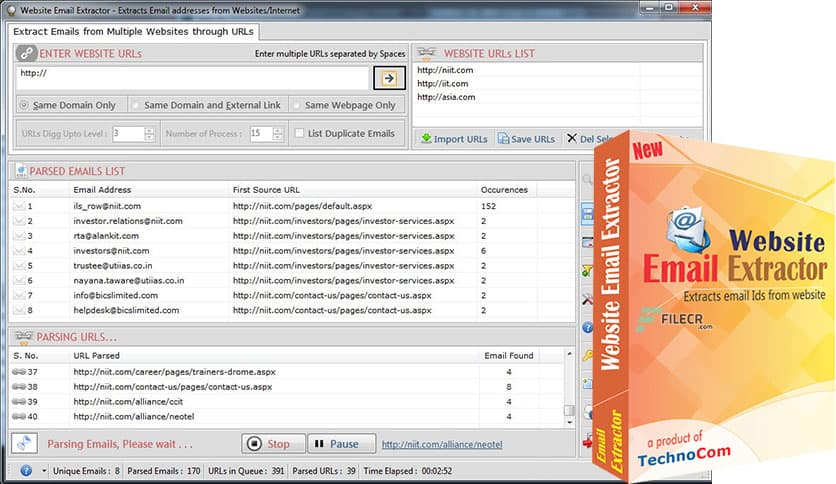Click the yellow funnel filter icon in side toolbar
The image size is (836, 484).
(x=587, y=271)
